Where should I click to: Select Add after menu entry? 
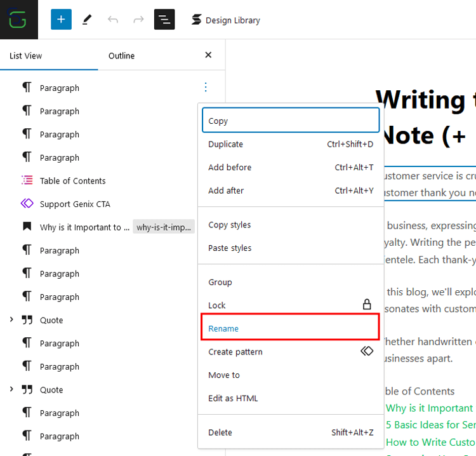tap(291, 191)
